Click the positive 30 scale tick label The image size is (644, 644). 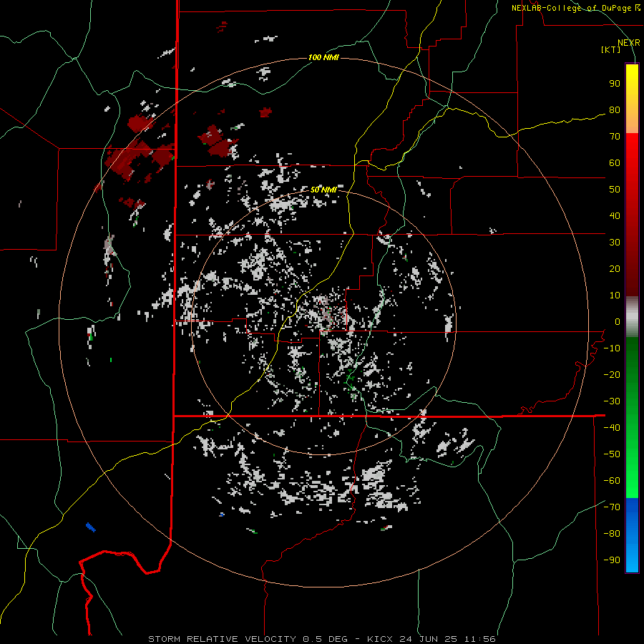tap(615, 243)
